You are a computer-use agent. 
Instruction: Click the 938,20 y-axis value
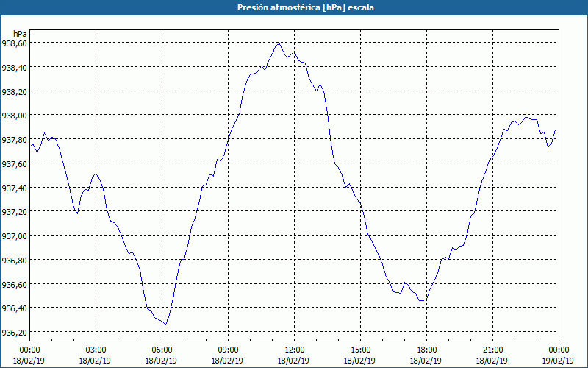[x=14, y=92]
